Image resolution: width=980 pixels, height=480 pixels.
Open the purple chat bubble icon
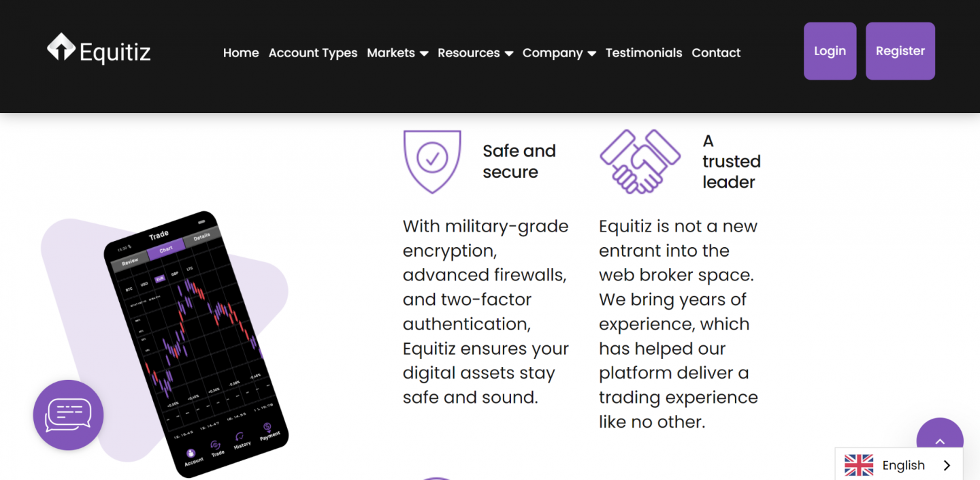point(68,415)
